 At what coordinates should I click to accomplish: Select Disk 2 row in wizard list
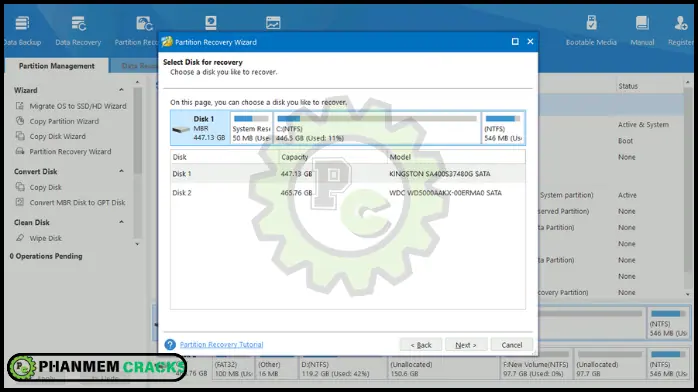348,193
